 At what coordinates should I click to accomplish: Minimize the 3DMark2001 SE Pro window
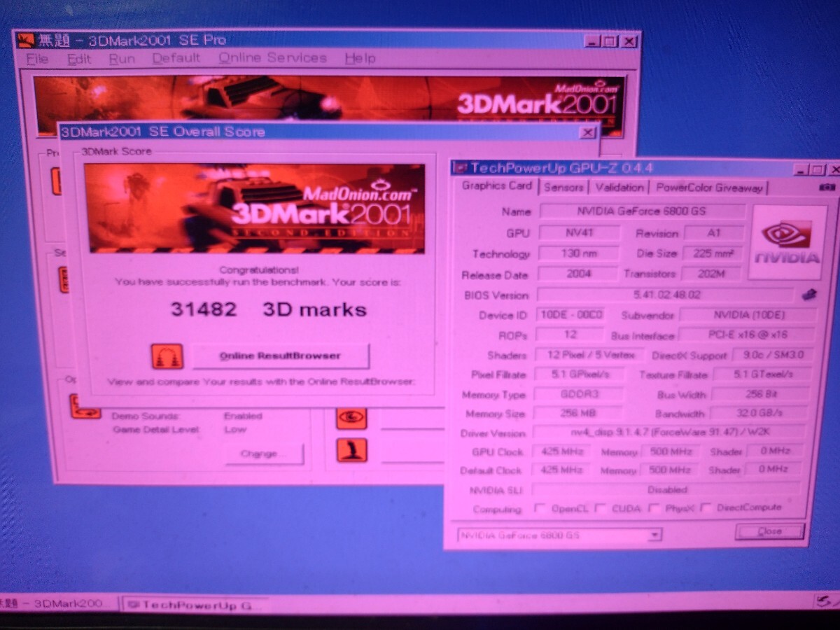(593, 42)
